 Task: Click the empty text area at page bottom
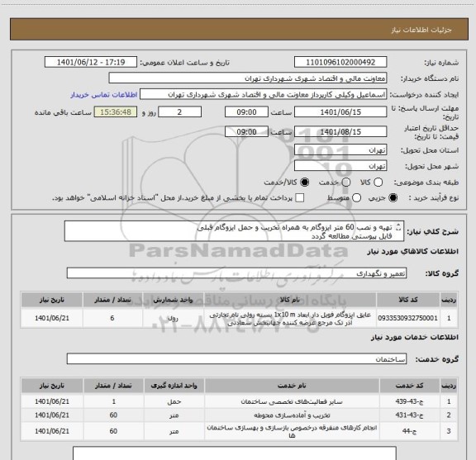pos(235,453)
